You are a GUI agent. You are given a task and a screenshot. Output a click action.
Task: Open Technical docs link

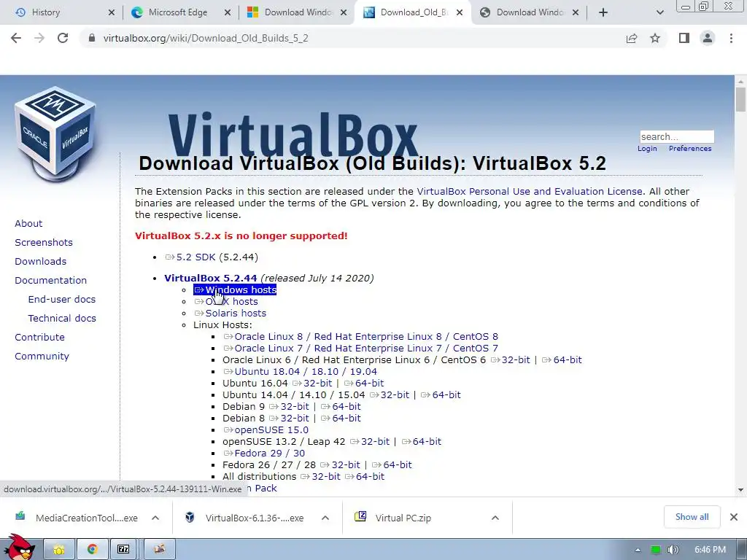click(x=62, y=318)
